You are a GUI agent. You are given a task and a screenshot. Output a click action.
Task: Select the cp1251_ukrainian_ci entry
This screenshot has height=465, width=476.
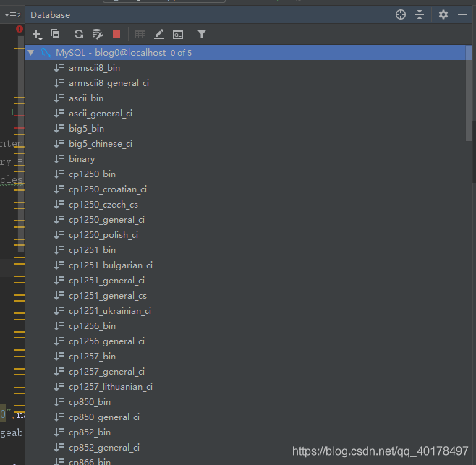pos(109,311)
